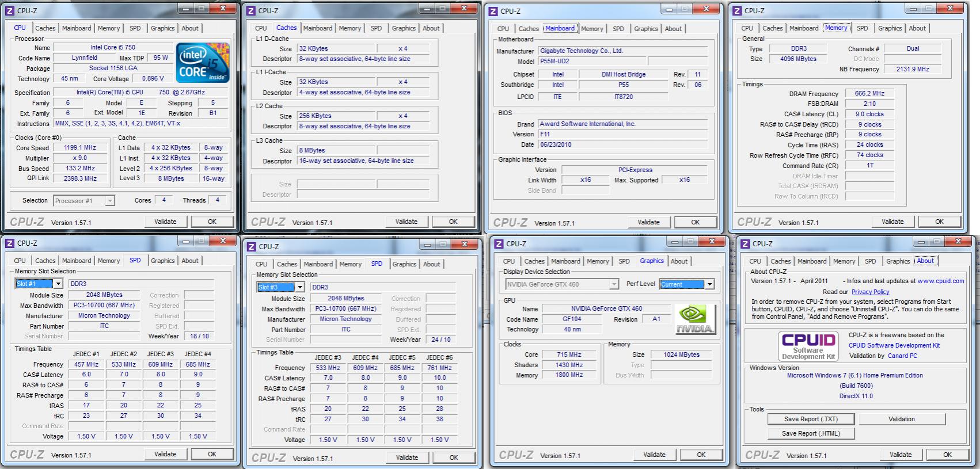The image size is (980, 469).
Task: Click Validate in the Slot #3 SPD window
Action: pyautogui.click(x=407, y=457)
